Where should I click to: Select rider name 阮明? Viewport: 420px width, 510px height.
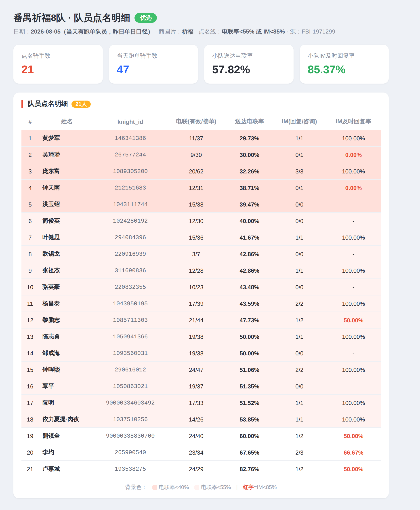[48, 403]
